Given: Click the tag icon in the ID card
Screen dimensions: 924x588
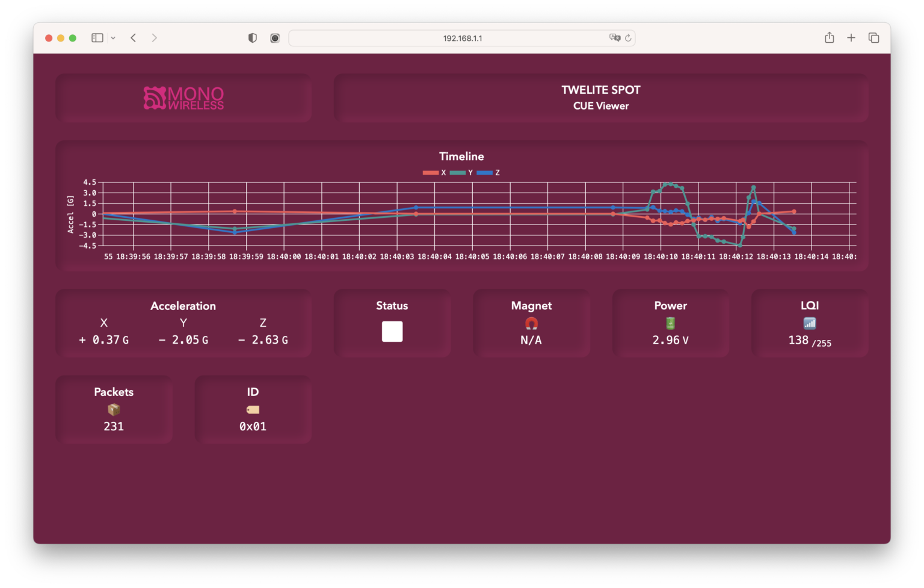Looking at the screenshot, I should click(253, 410).
